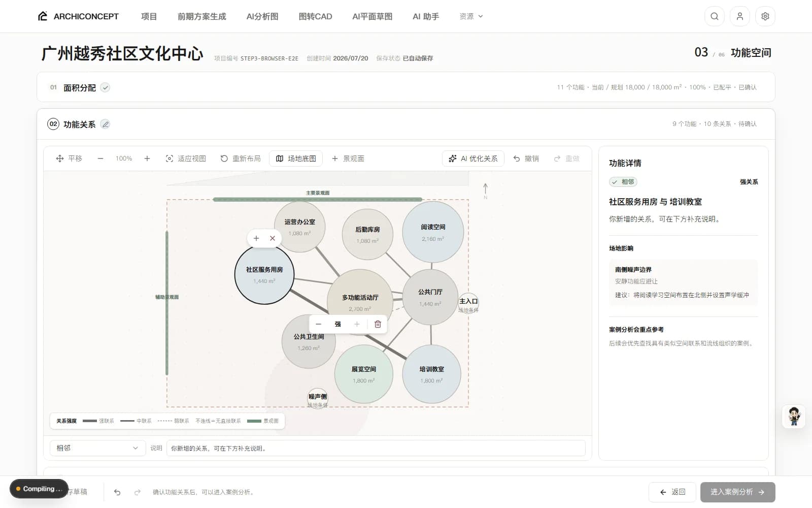
Task: Zoom out with the minus icon
Action: pos(100,158)
